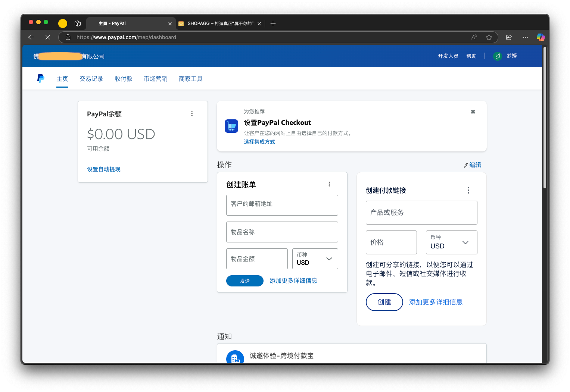Click the 发送 button
This screenshot has height=392, width=570.
(245, 281)
